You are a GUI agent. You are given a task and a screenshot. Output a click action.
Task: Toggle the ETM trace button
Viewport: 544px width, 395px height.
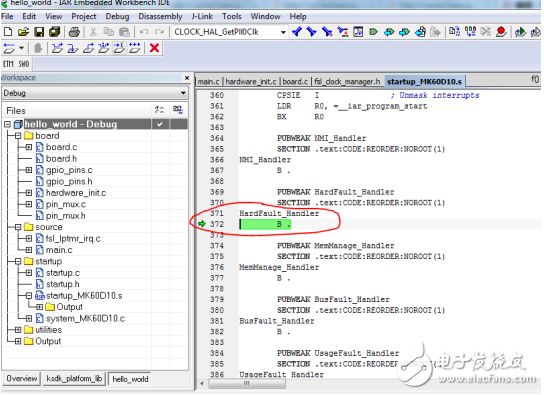8,64
